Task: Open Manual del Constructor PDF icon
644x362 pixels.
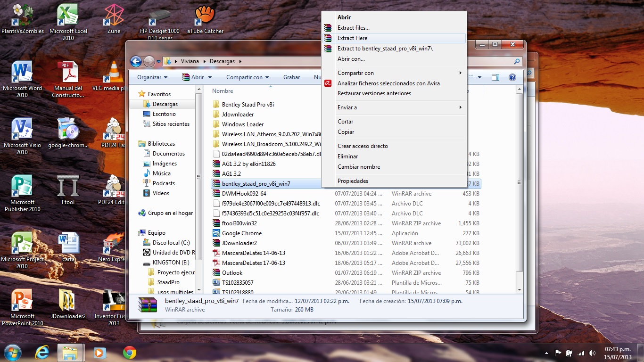Action: pos(68,79)
